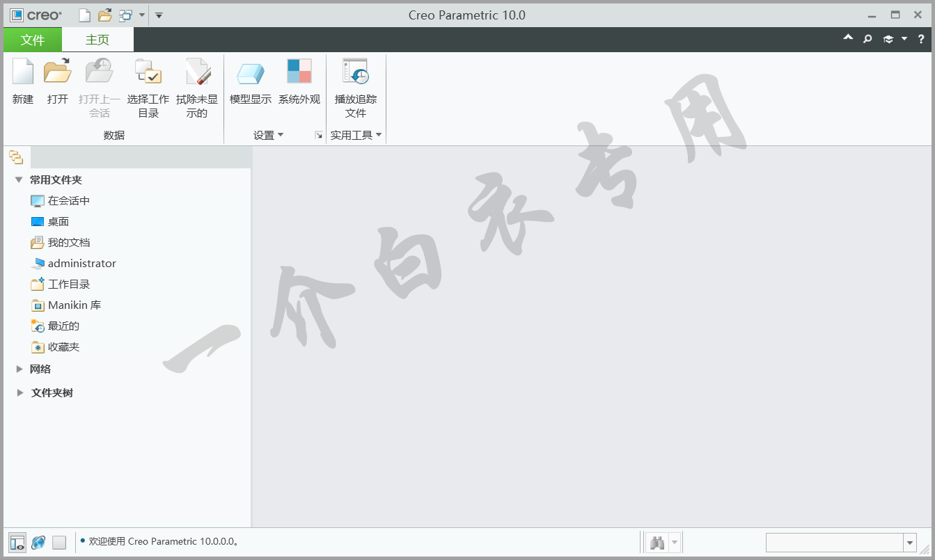The height and width of the screenshot is (560, 935).
Task: Select 在会话中 in common folders
Action: tap(61, 201)
